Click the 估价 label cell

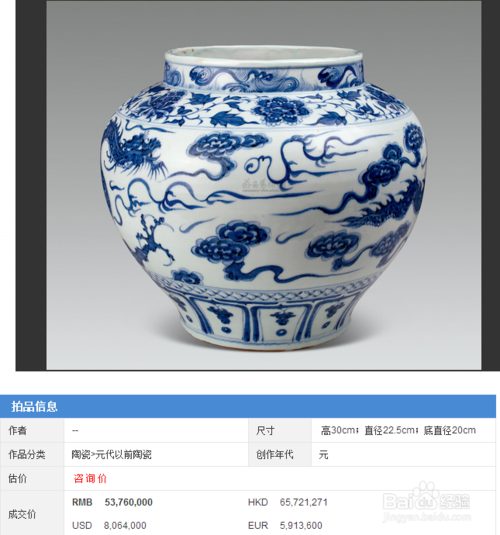click(32, 478)
